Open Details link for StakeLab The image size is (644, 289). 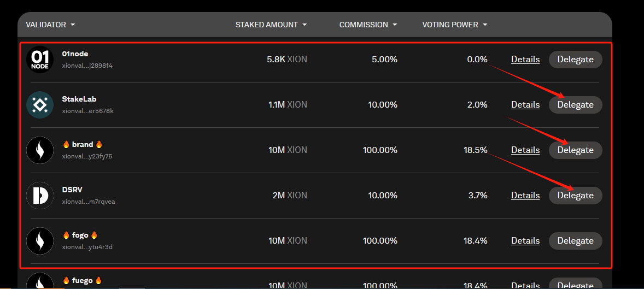pyautogui.click(x=525, y=105)
